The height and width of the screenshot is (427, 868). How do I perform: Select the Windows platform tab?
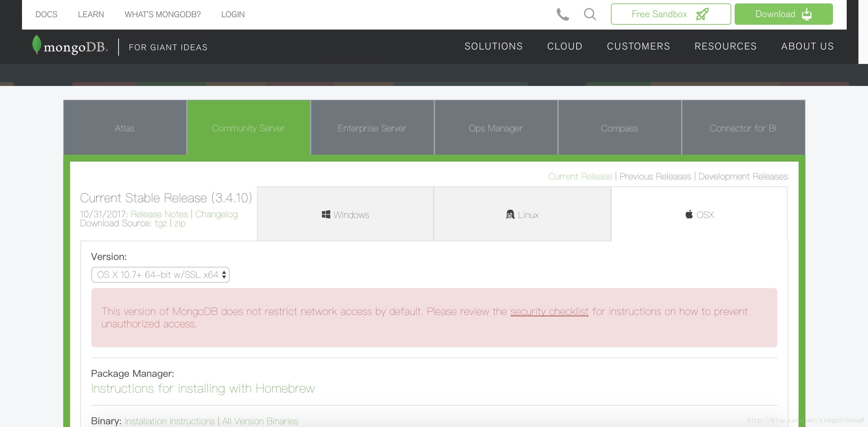pos(345,214)
